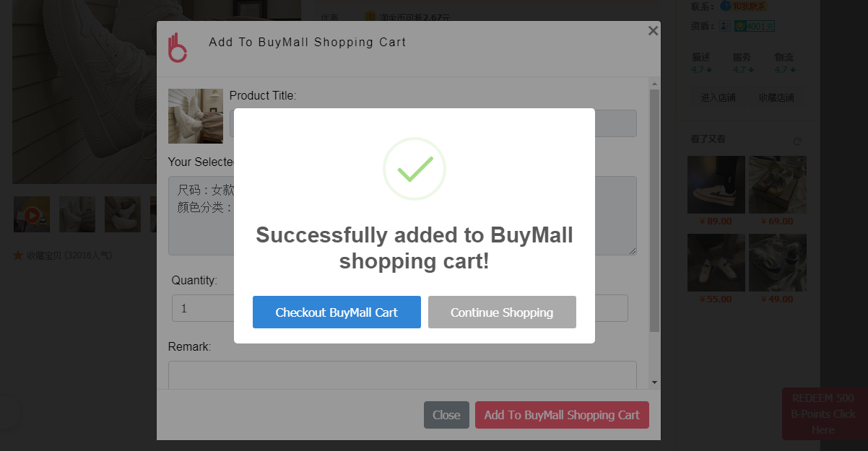
Task: Click the green 4001元 deposit badge
Action: coord(755,26)
